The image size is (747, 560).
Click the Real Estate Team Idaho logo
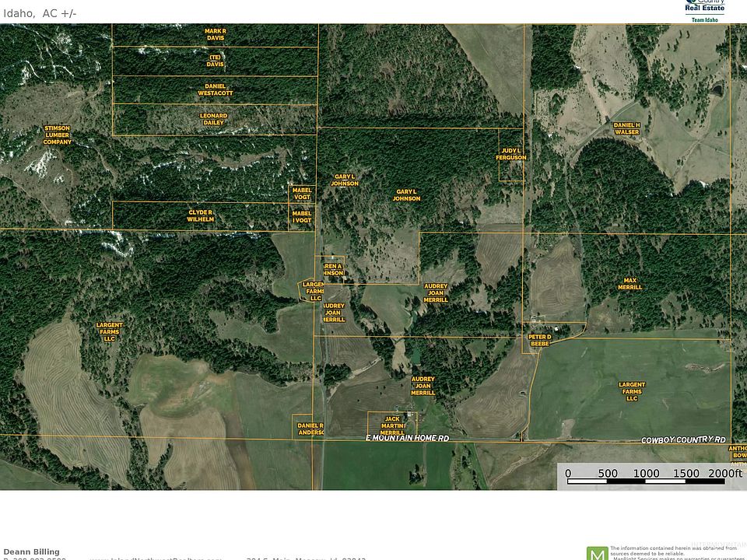click(705, 11)
